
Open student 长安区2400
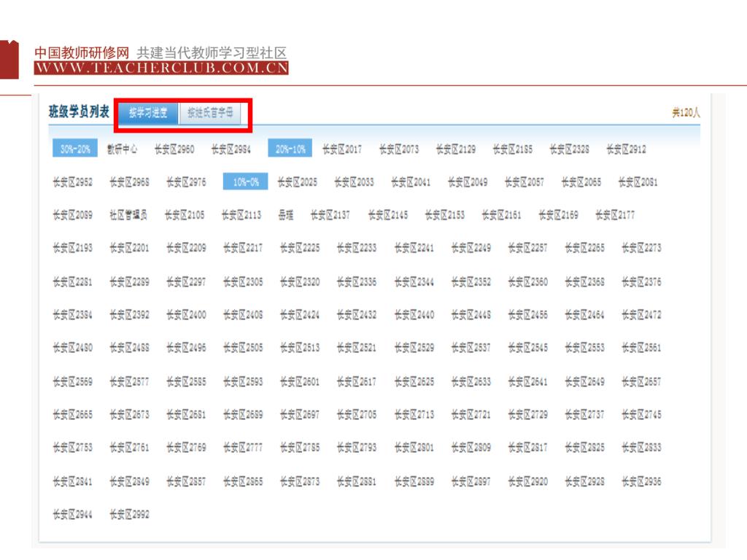pyautogui.click(x=186, y=315)
